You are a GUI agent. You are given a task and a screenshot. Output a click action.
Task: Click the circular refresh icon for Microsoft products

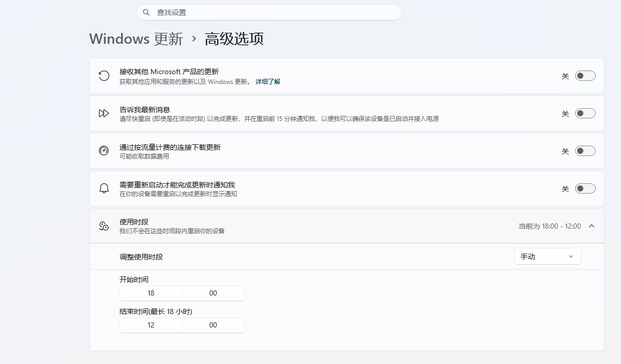pos(104,76)
